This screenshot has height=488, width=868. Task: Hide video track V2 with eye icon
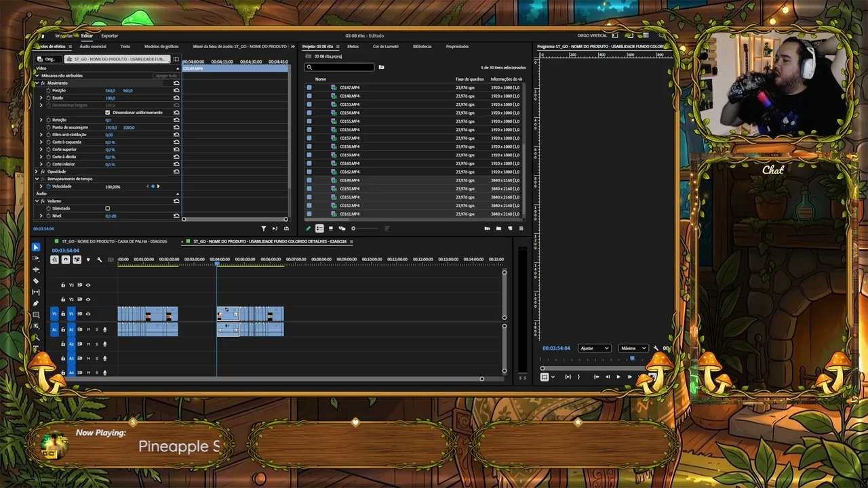click(x=87, y=300)
